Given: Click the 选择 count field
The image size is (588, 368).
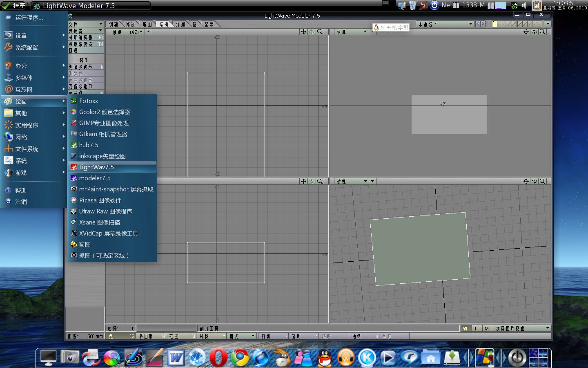Looking at the screenshot, I should coord(121,328).
